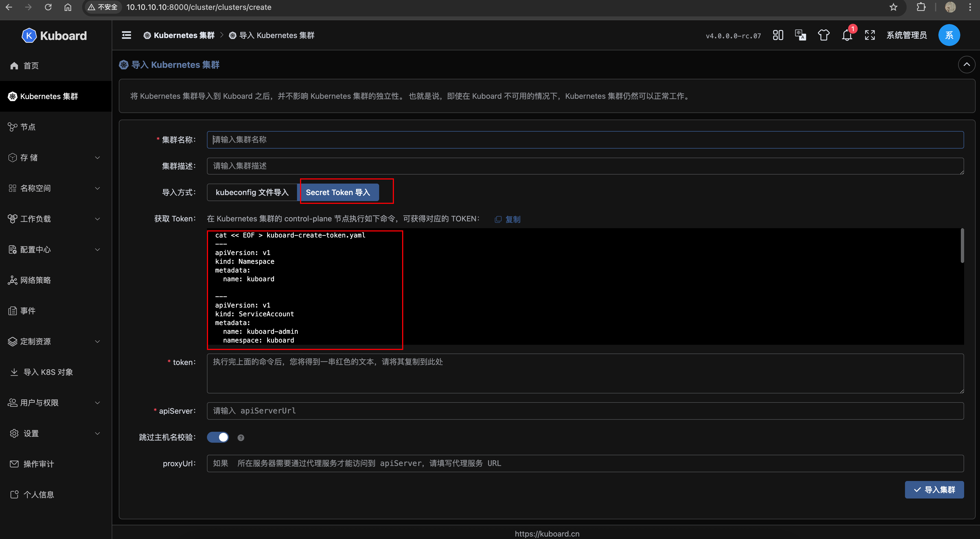The image size is (980, 539).
Task: Expand 设置 menu chevron
Action: 97,433
